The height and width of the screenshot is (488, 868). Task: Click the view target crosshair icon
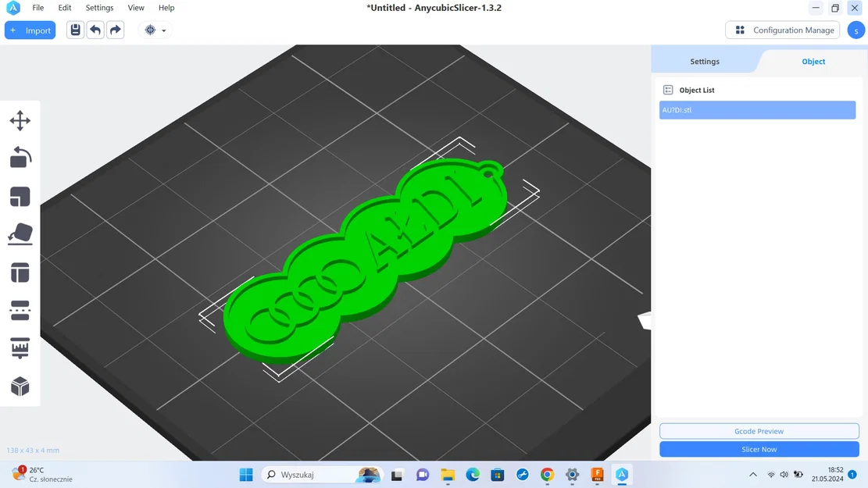(x=150, y=30)
